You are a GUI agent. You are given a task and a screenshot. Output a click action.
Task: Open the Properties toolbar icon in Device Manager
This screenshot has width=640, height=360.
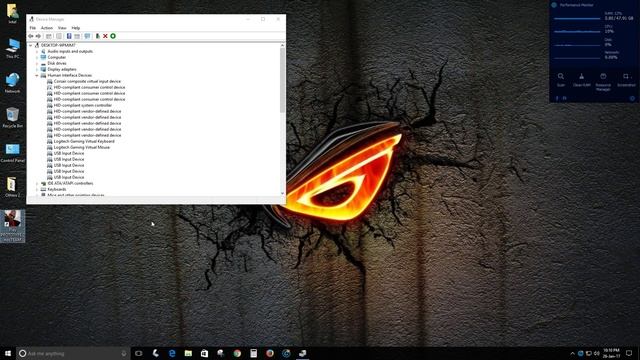click(59, 36)
